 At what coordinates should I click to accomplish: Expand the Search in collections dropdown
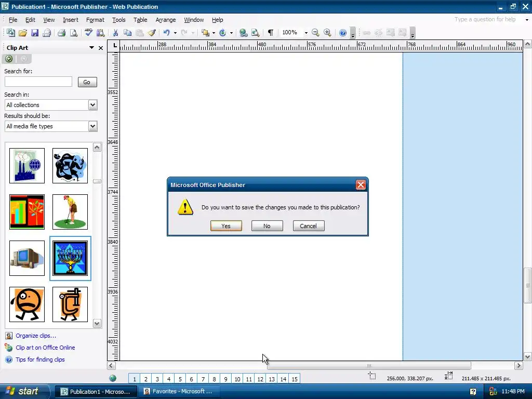[x=92, y=105]
